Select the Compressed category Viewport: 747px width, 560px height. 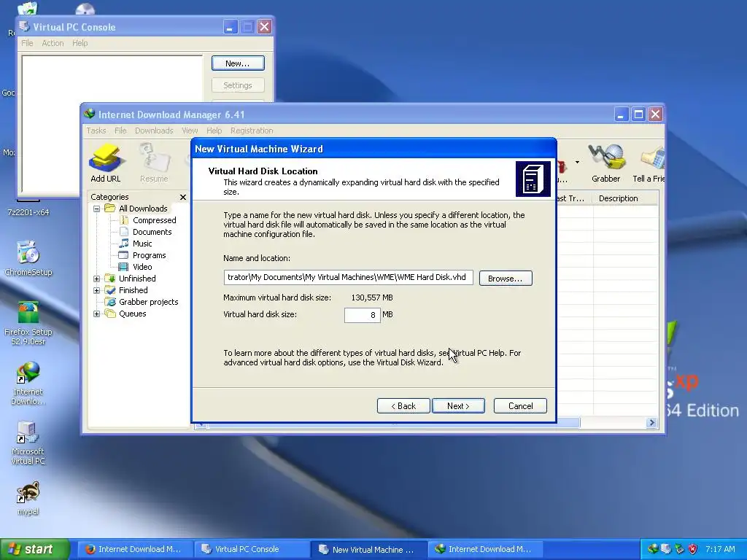pyautogui.click(x=154, y=220)
